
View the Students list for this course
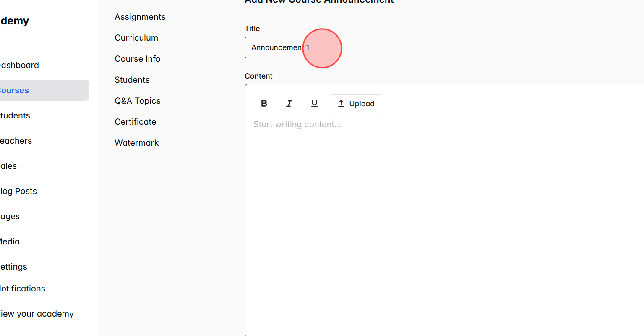click(132, 80)
